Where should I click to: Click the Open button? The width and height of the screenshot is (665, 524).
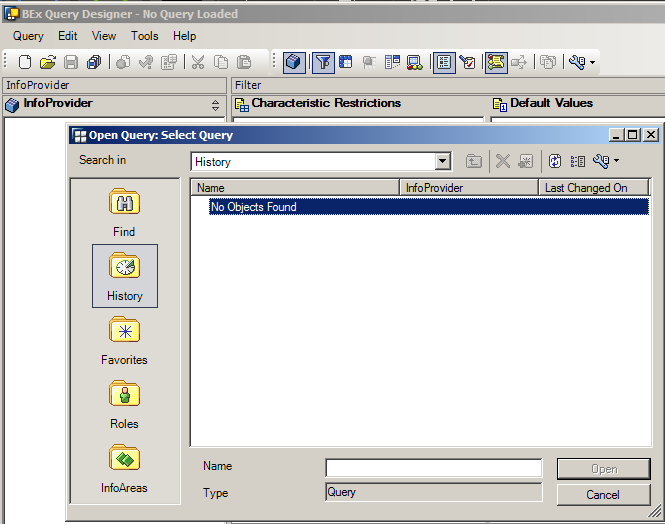click(604, 469)
